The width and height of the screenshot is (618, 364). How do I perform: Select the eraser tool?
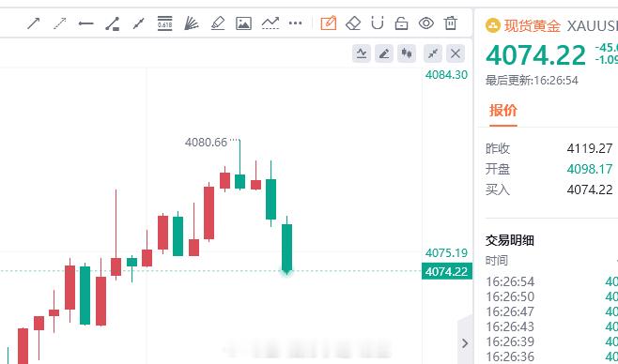point(353,23)
